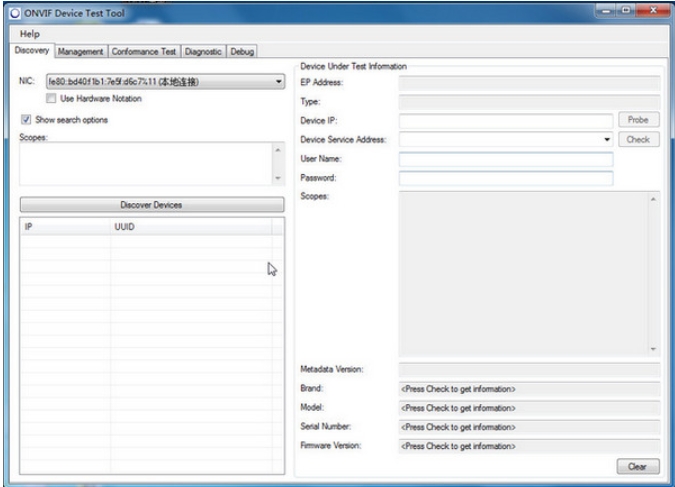Image resolution: width=675 pixels, height=487 pixels.
Task: Close the ONVIF Device Test Tool window
Action: point(653,10)
